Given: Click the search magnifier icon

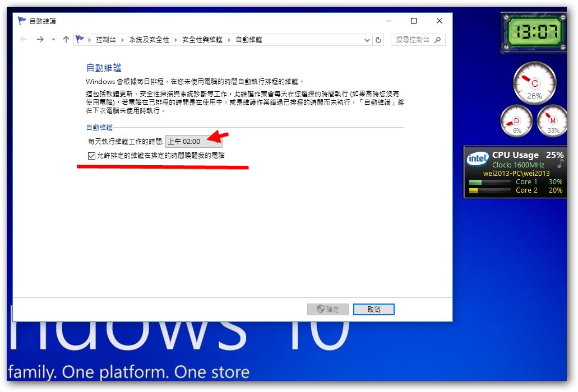Looking at the screenshot, I should point(437,40).
